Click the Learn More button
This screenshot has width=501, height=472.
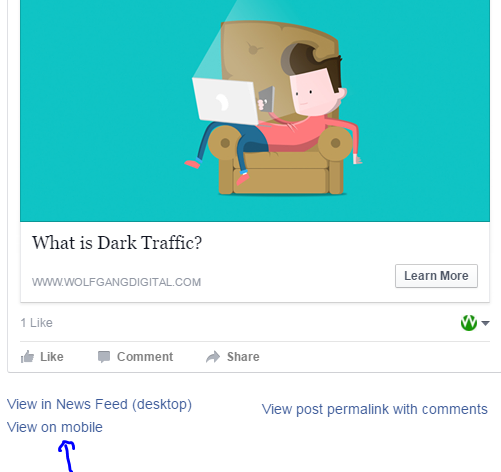[x=436, y=276]
